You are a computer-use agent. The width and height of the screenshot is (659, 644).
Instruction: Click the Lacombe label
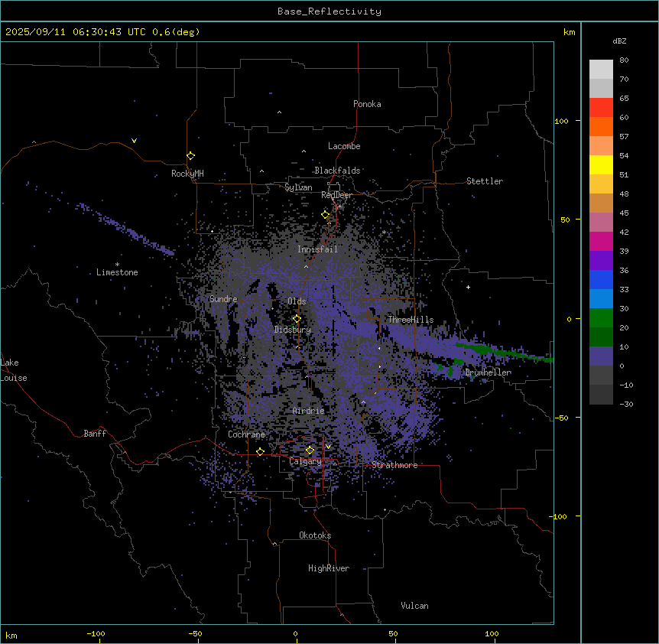(344, 146)
